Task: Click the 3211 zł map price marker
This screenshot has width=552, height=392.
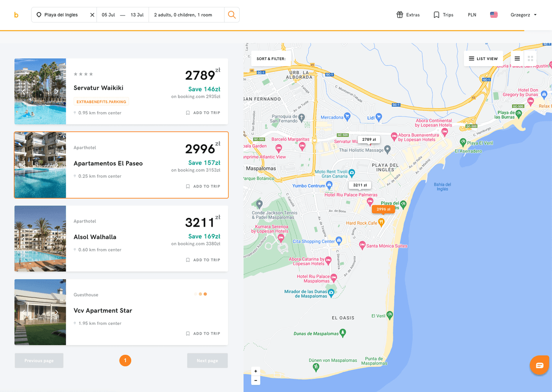Action: point(360,185)
